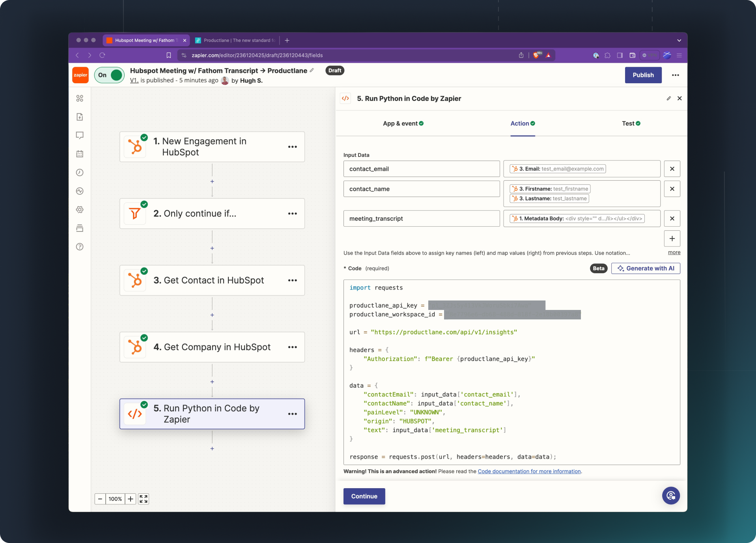Screen dimensions: 756x543
Task: Rename step 5 using the pencil icon in the panel header
Action: coord(669,98)
